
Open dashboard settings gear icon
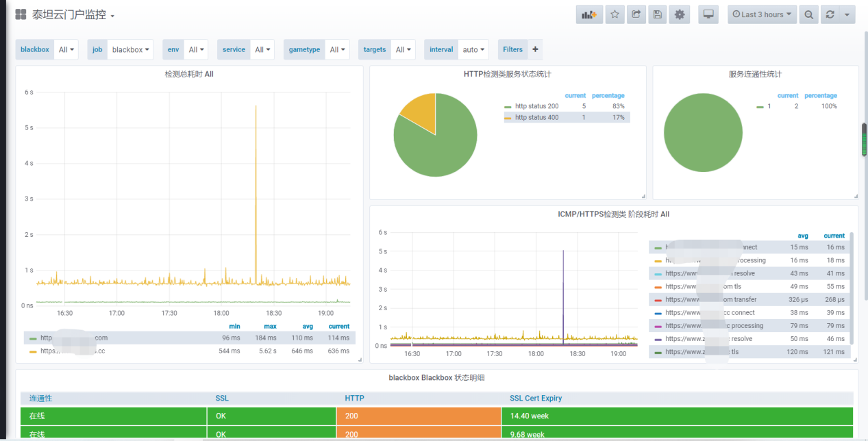tap(680, 14)
